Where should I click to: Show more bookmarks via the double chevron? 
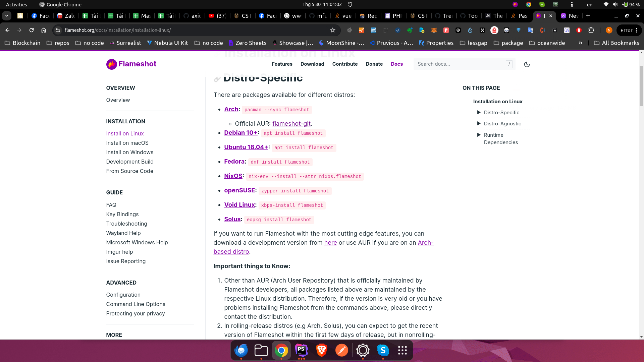pos(581,43)
